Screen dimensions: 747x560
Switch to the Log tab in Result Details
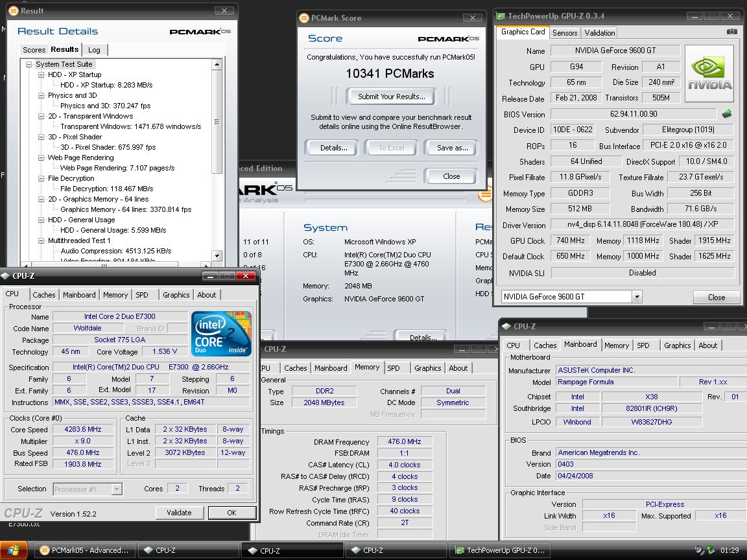[94, 49]
